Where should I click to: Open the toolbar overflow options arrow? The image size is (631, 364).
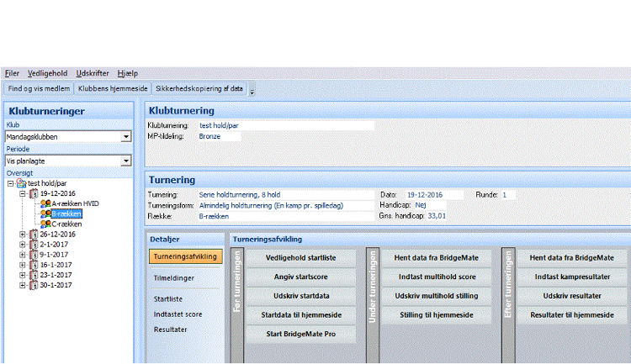pyautogui.click(x=252, y=89)
